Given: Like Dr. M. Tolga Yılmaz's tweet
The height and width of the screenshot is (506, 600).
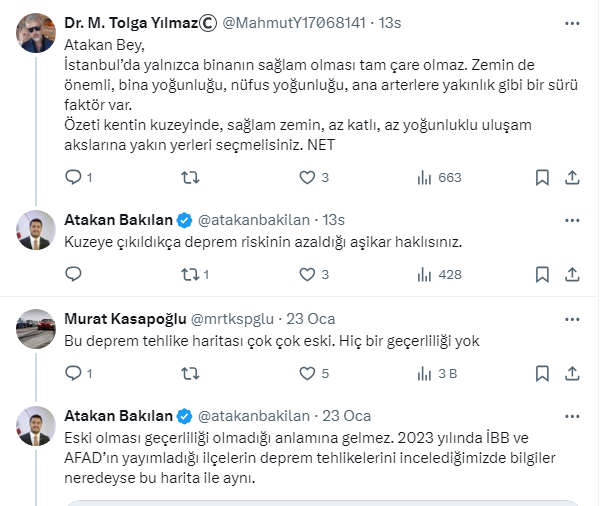Looking at the screenshot, I should pos(307,177).
